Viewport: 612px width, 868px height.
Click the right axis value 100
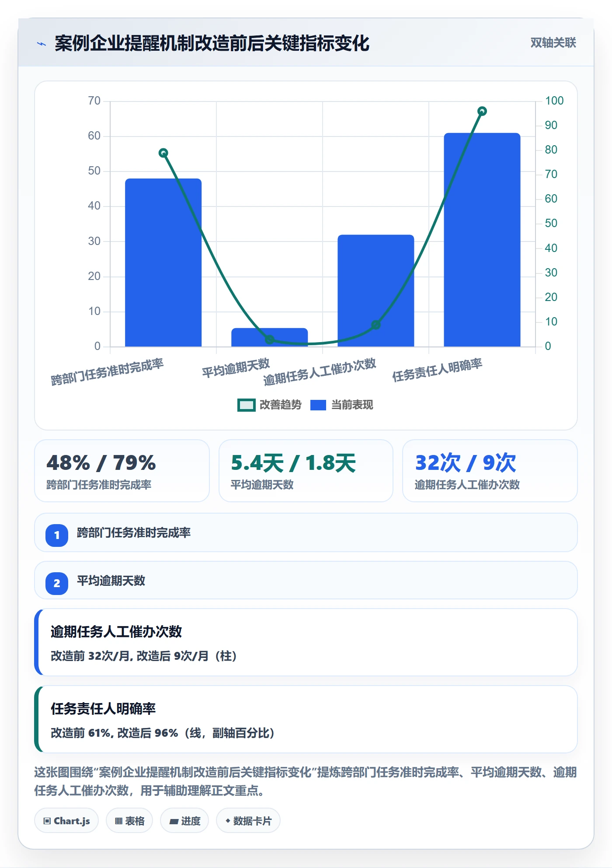[554, 101]
